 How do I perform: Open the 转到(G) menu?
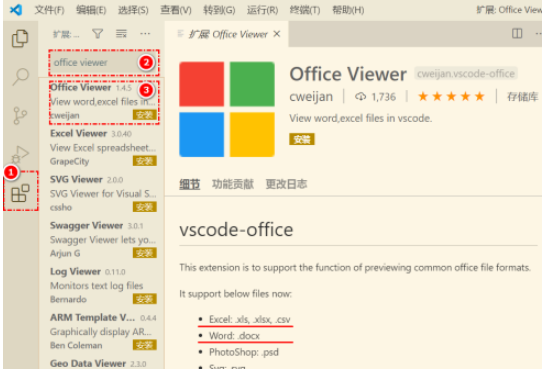click(x=219, y=10)
